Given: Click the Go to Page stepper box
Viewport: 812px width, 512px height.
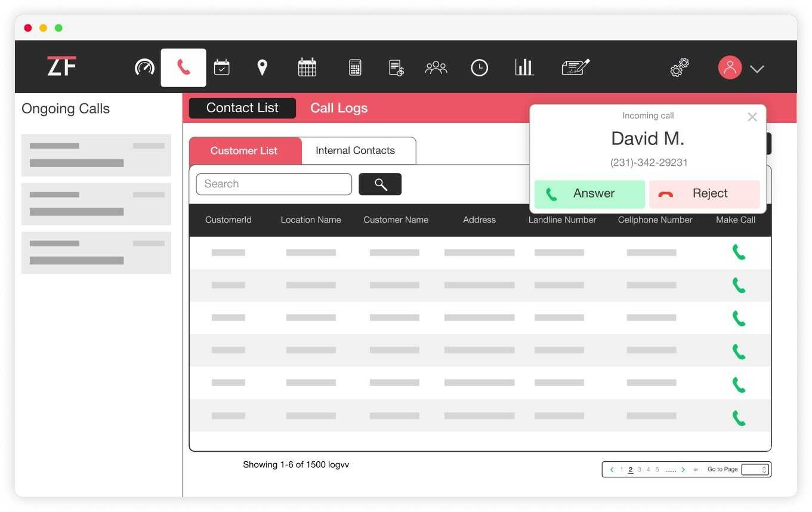Looking at the screenshot, I should tap(755, 470).
